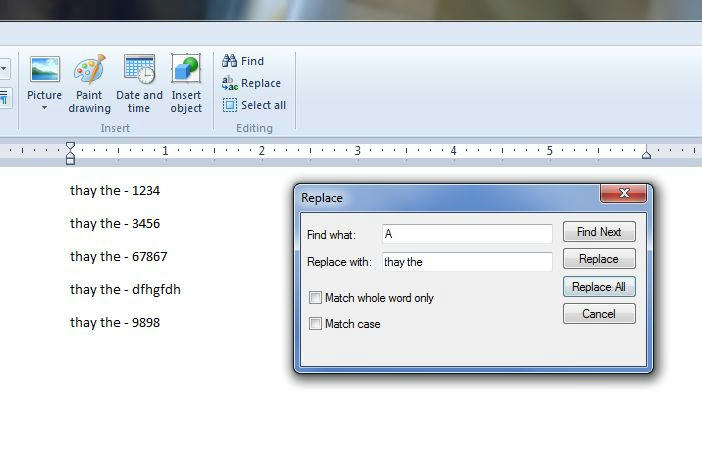Insert Date and time
The image size is (702, 455).
[139, 84]
